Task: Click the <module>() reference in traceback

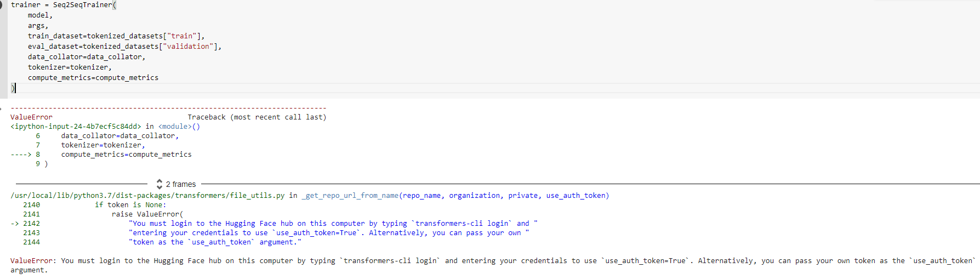Action: 179,127
